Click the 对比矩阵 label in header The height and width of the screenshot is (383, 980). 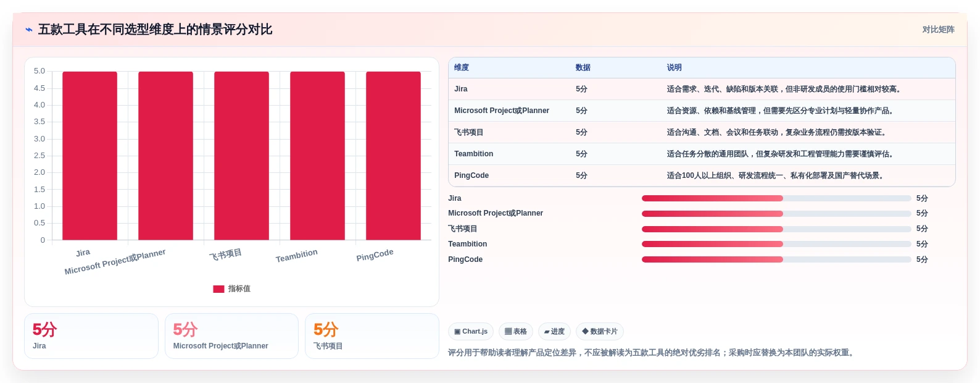point(938,30)
